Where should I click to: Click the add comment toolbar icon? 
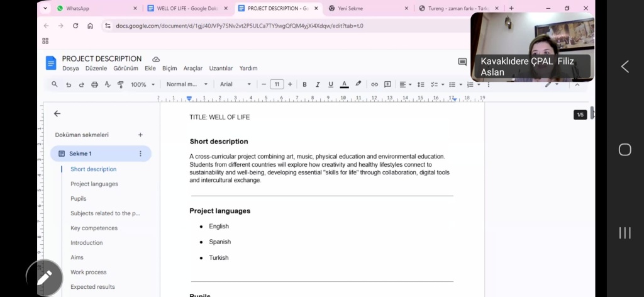387,84
